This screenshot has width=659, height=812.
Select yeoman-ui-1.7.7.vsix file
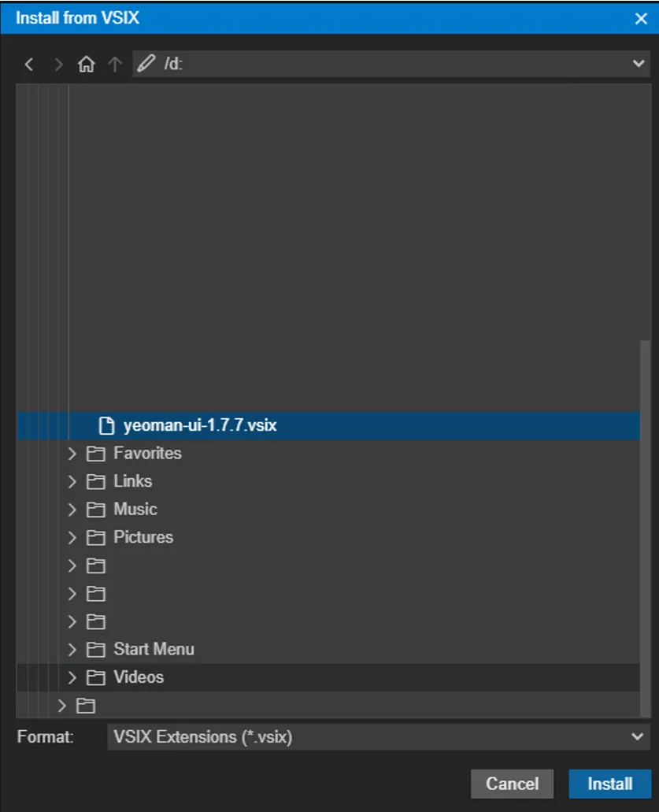(x=200, y=426)
